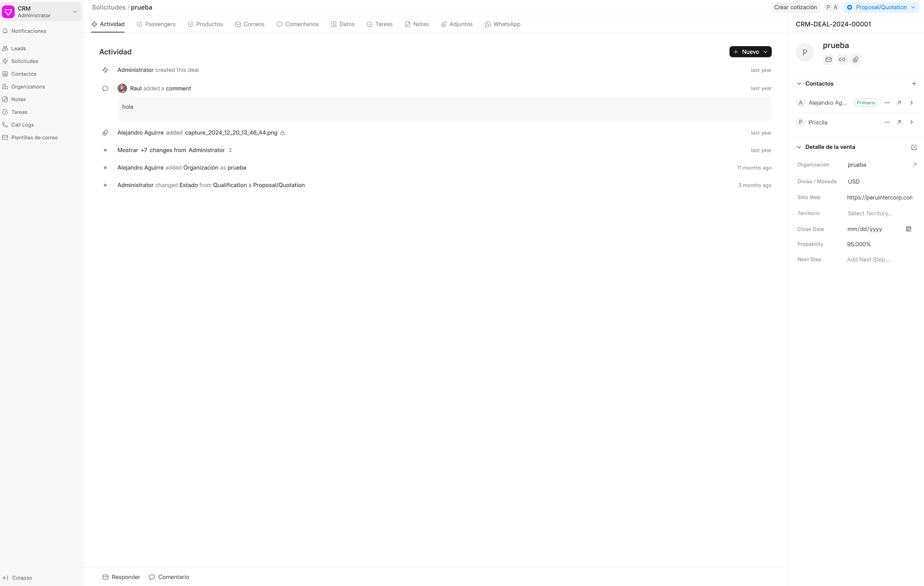This screenshot has width=924, height=586.
Task: Click Responder at the bottom
Action: [x=121, y=577]
